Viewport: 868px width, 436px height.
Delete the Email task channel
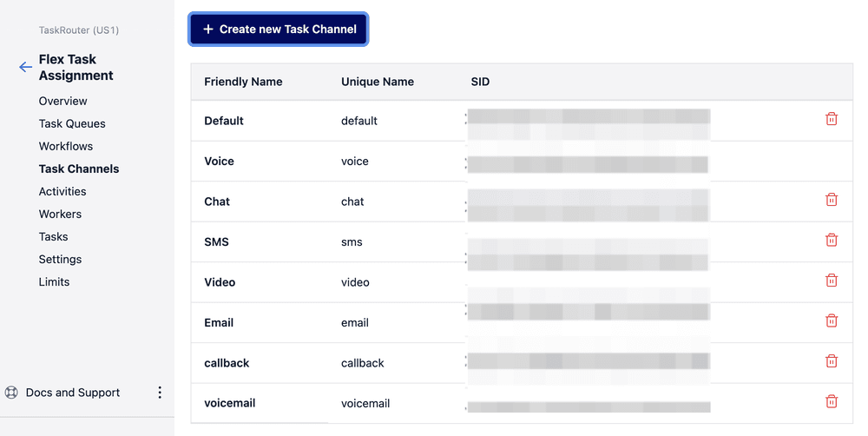[x=831, y=320]
